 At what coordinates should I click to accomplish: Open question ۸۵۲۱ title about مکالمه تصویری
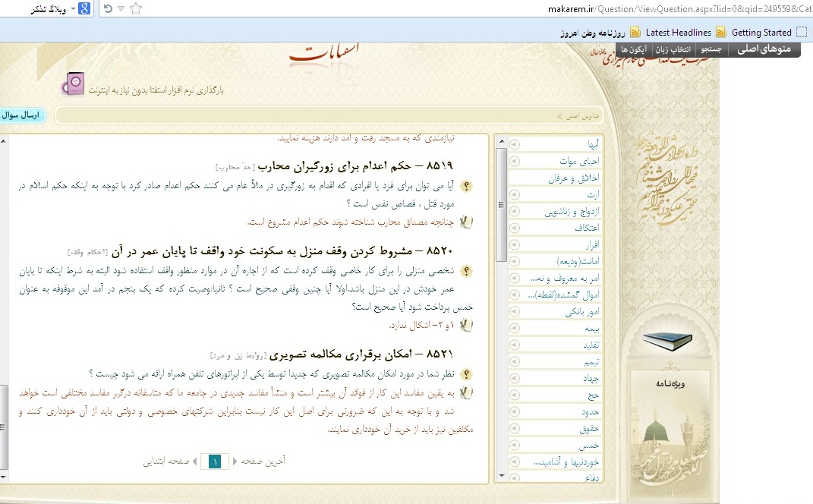361,354
